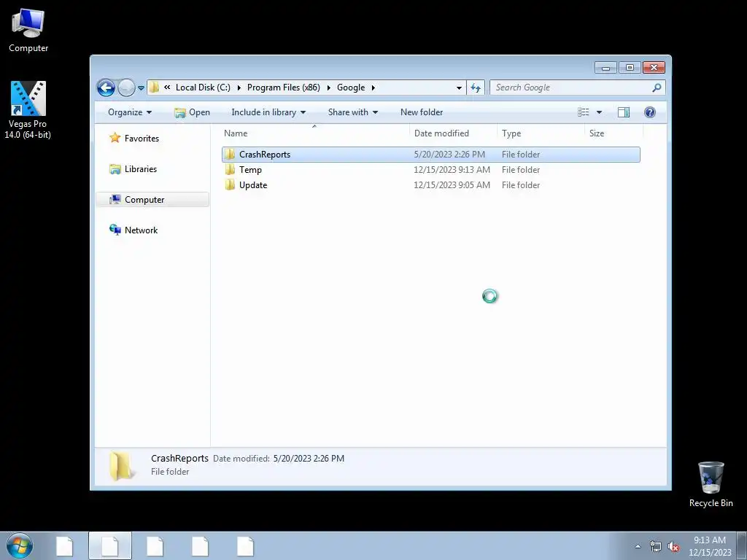
Task: Click third taskbar blank-page icon
Action: [x=155, y=546]
